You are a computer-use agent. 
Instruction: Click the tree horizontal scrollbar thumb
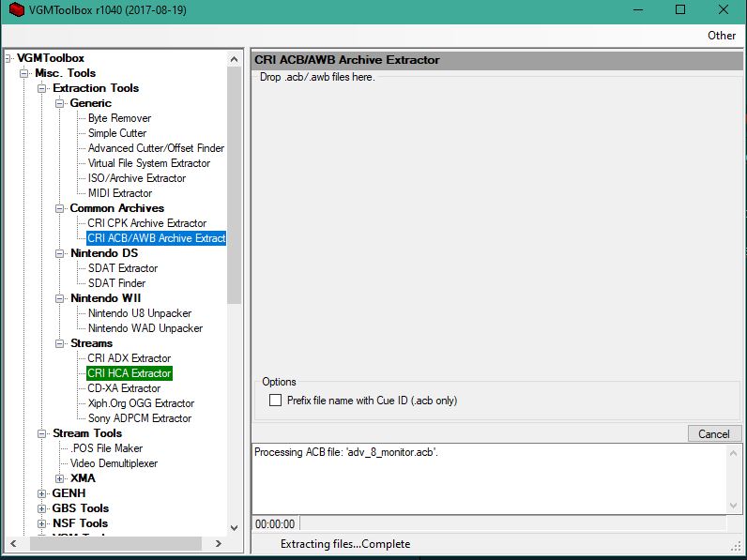point(115,543)
